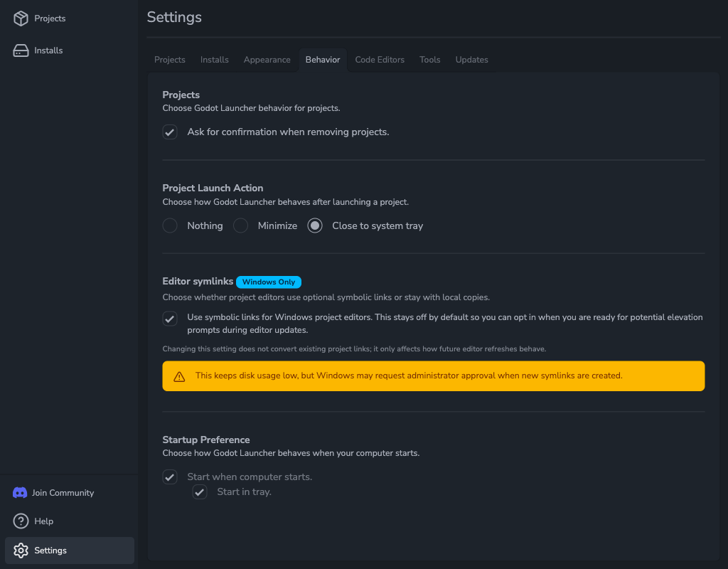Open the Code Editors tab

tap(380, 60)
